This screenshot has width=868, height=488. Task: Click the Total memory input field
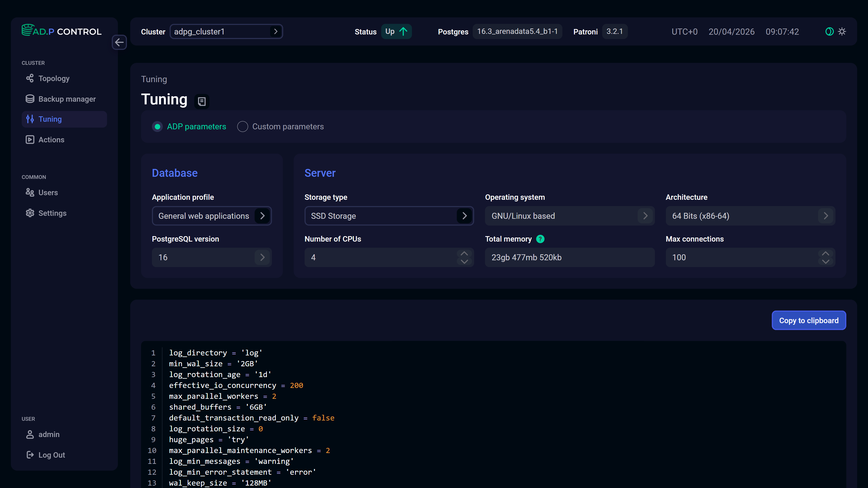pos(569,257)
